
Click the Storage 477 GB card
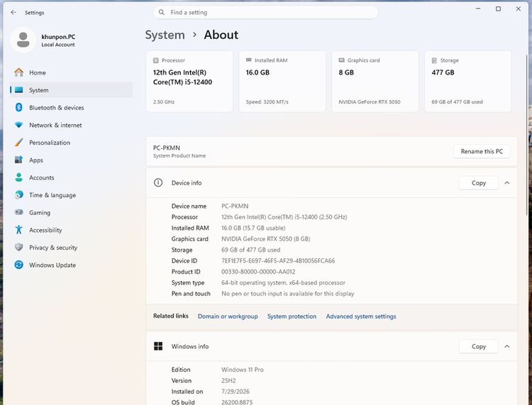(468, 82)
